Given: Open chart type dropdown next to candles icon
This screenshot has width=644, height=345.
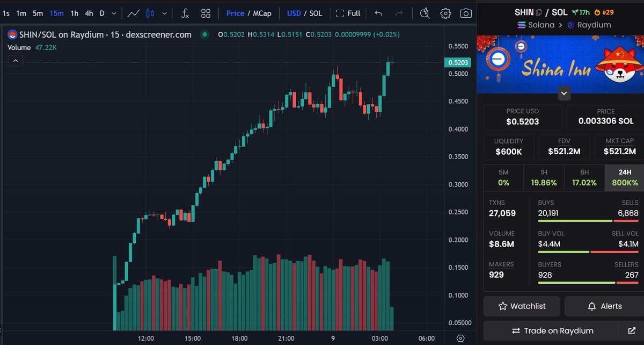Looking at the screenshot, I should click(x=164, y=13).
